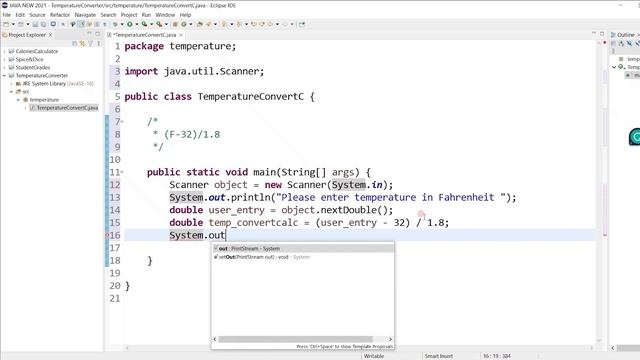Toggle Link with Editor in Project Explorer

tap(82, 43)
